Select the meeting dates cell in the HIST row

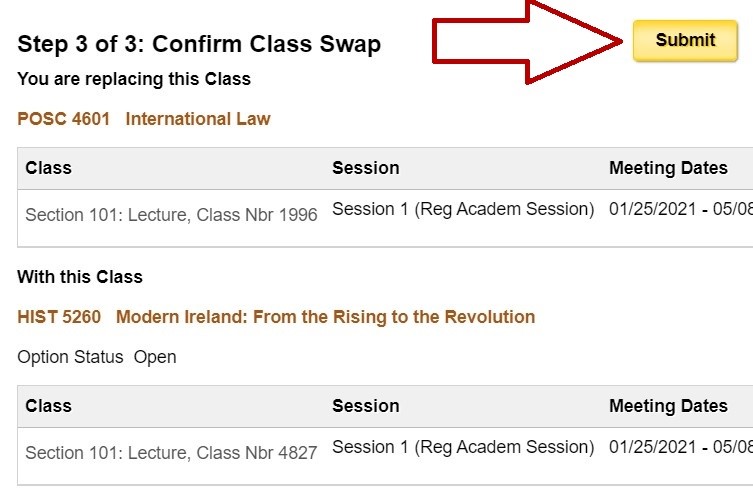(x=680, y=447)
